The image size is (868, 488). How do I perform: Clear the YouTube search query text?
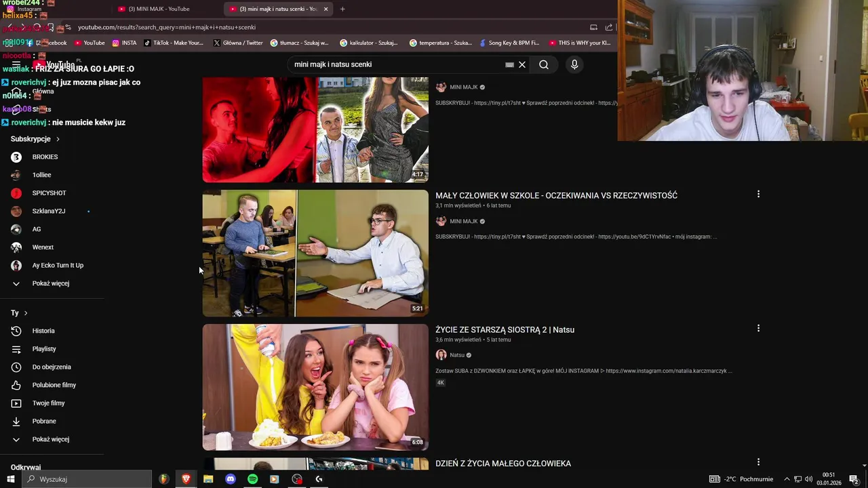pyautogui.click(x=522, y=64)
